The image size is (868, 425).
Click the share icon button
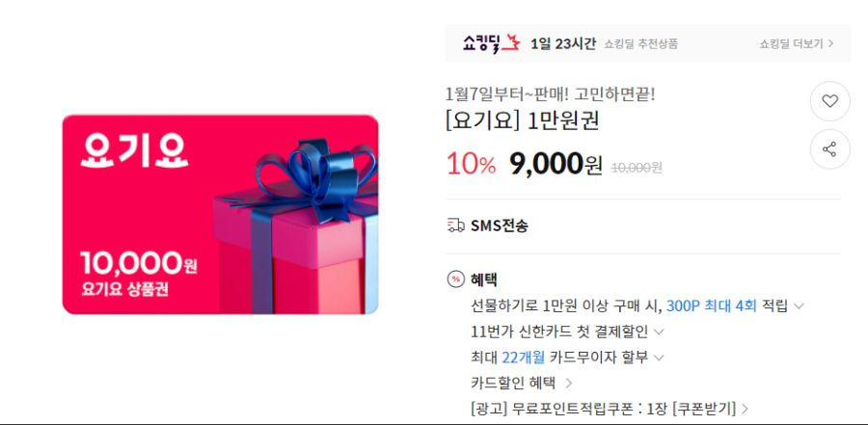coord(829,149)
